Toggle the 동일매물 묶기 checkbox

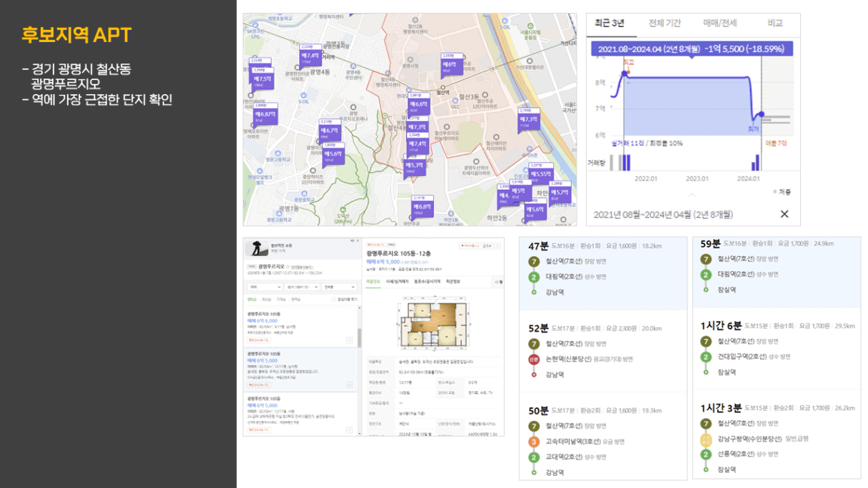[x=334, y=299]
